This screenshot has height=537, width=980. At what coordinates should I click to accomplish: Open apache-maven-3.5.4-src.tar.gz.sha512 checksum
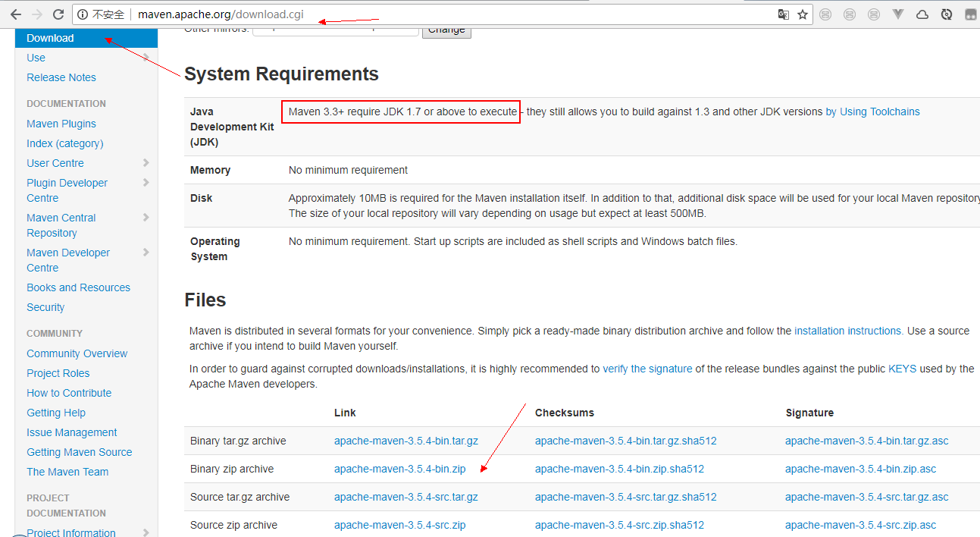pyautogui.click(x=625, y=497)
